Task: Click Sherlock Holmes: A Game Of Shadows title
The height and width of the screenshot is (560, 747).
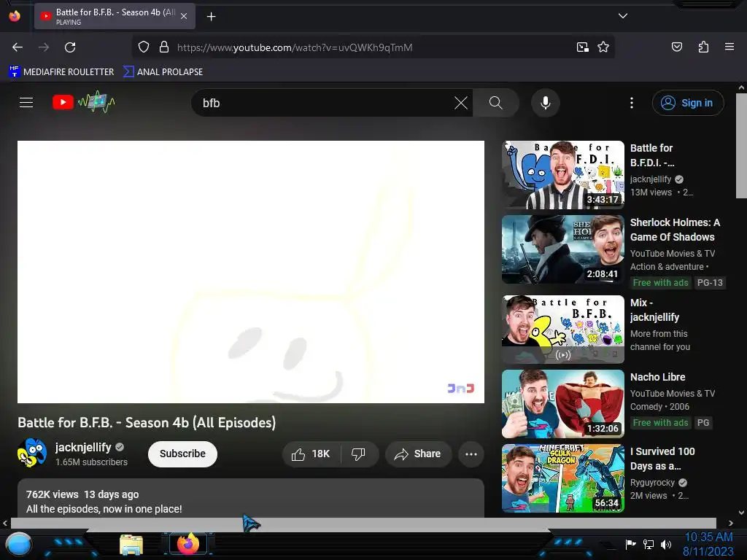Action: click(675, 230)
